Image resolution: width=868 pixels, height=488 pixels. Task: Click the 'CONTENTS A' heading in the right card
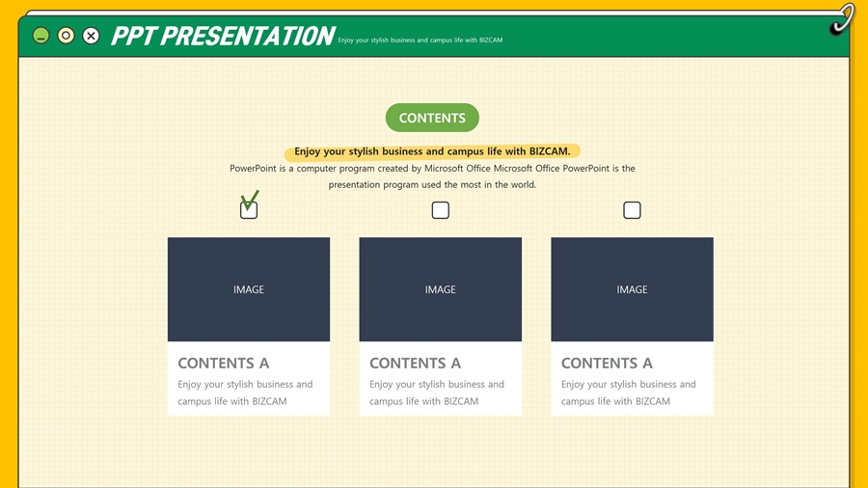point(607,363)
